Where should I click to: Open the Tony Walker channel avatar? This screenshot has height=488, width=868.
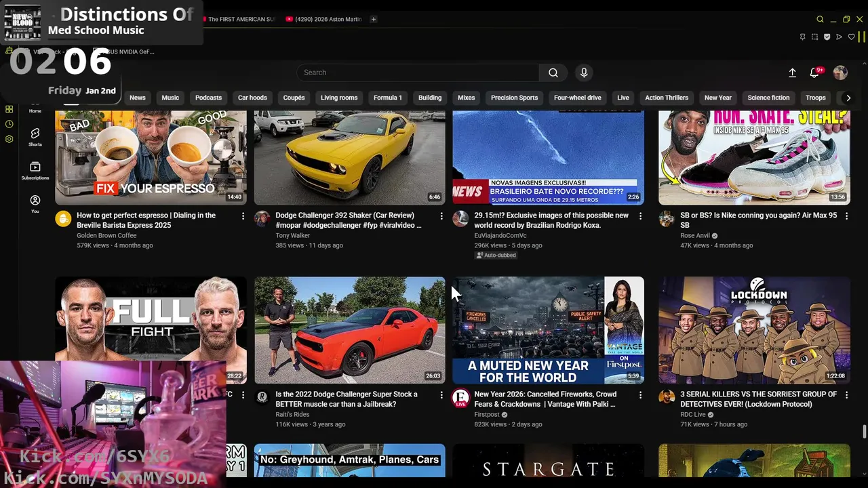point(262,218)
